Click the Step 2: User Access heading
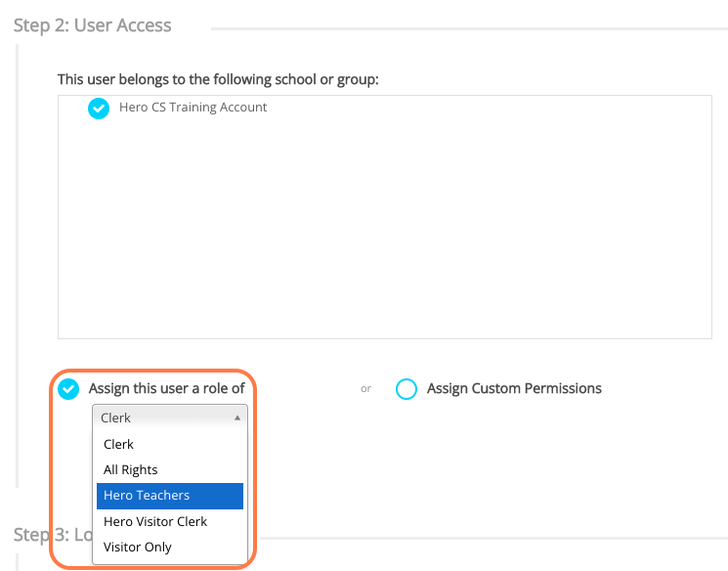Screen dimensions: 728x571 [x=93, y=25]
